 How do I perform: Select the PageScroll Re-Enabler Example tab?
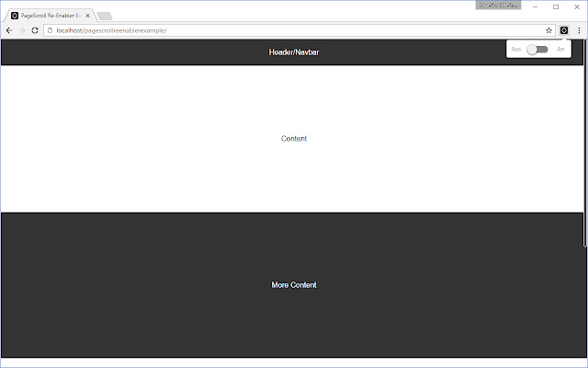tap(49, 16)
